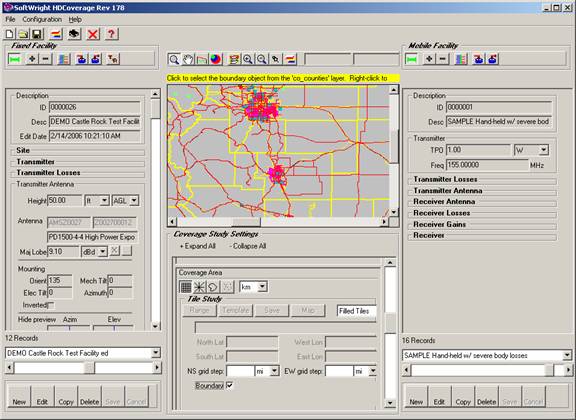Click the fixed panel scroll down arrow

coord(155,326)
